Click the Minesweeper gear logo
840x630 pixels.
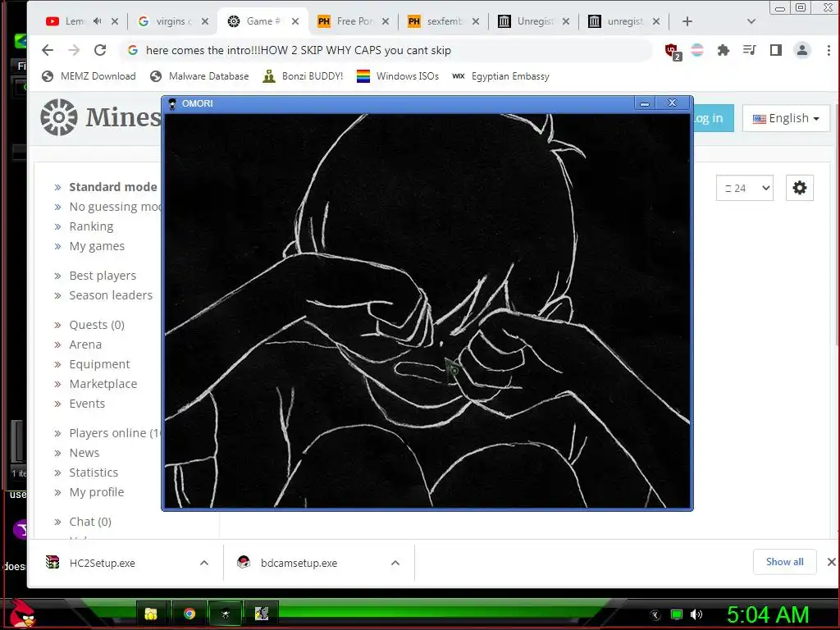[x=59, y=117]
